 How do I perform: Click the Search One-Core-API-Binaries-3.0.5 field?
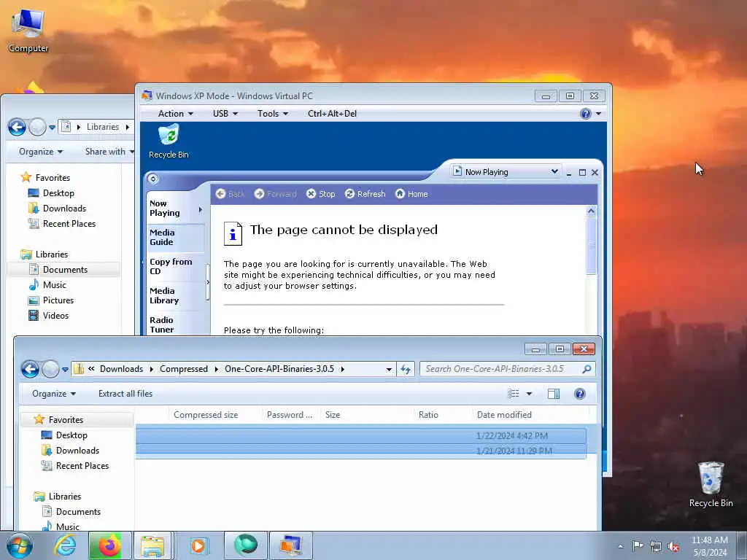click(x=502, y=369)
